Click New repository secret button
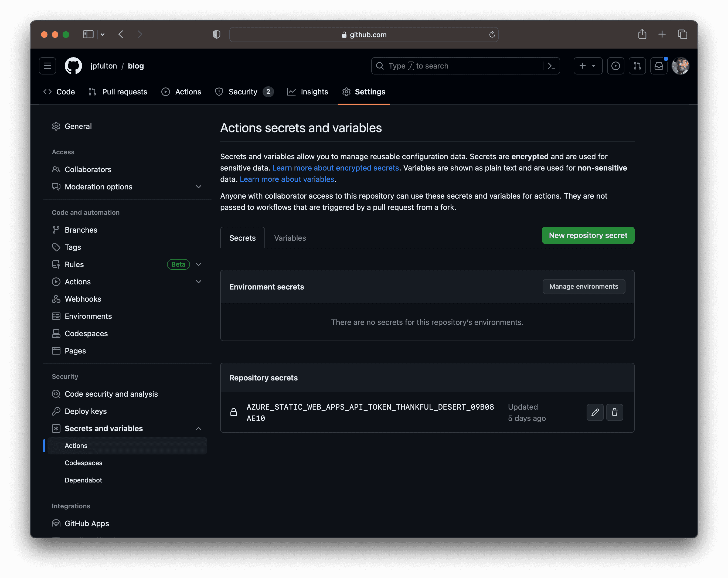Screen dimensions: 728x578 click(x=588, y=235)
